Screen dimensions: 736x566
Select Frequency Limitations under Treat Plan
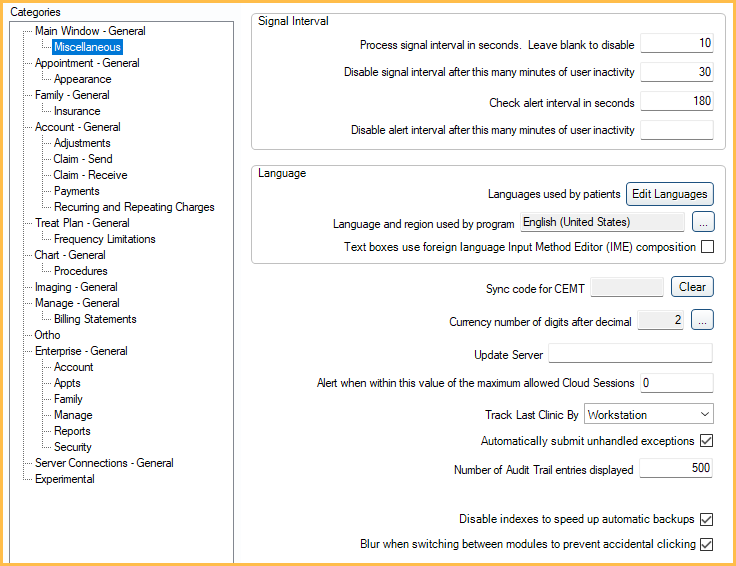coord(104,239)
